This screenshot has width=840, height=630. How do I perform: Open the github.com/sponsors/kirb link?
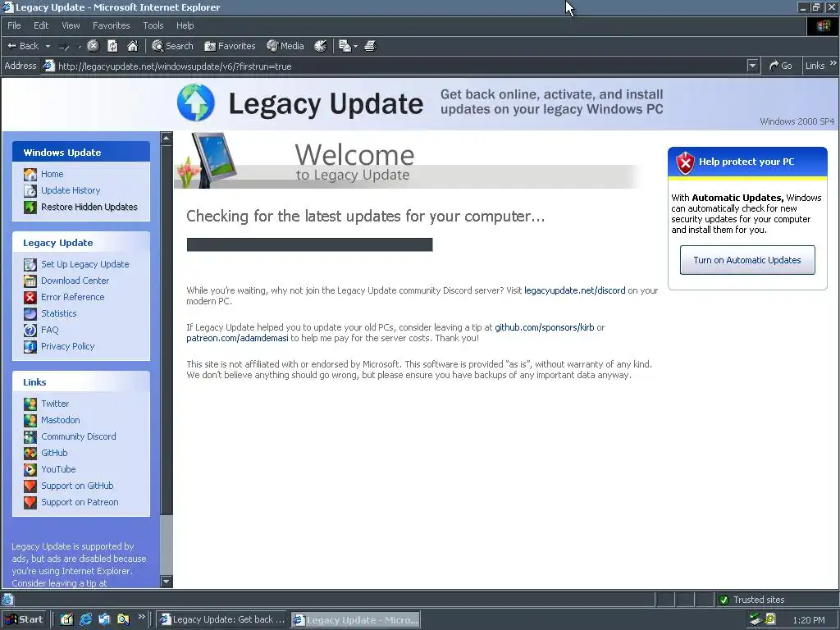point(545,327)
